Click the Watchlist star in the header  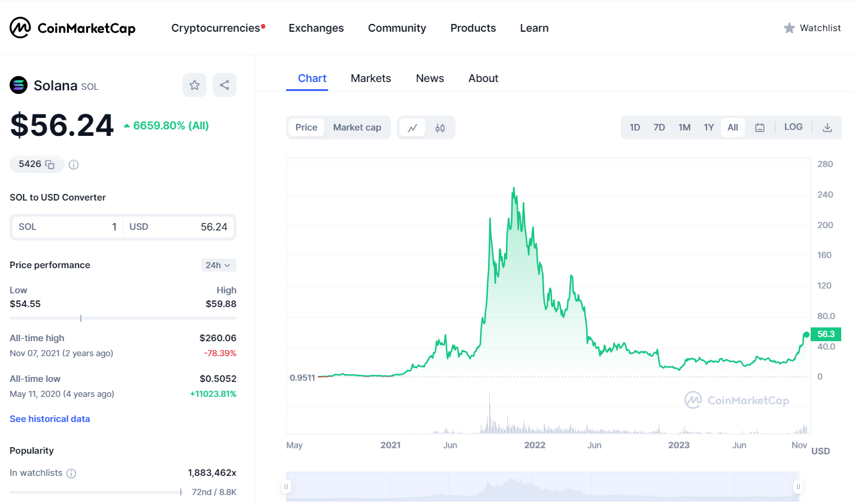(x=789, y=28)
